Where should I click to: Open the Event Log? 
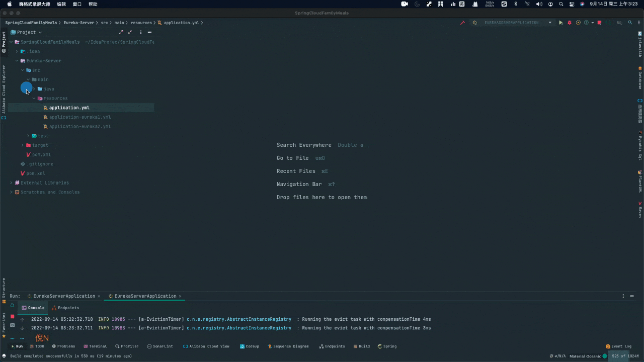point(618,346)
